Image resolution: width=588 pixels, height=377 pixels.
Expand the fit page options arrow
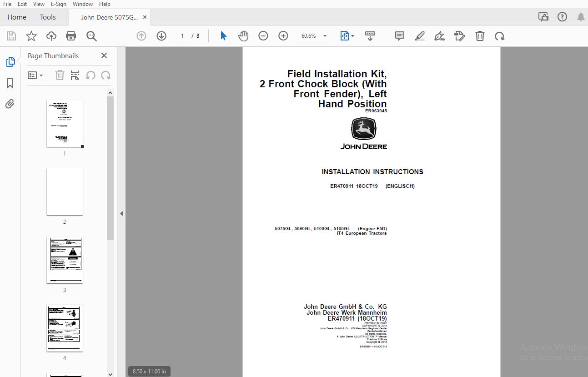(x=353, y=36)
